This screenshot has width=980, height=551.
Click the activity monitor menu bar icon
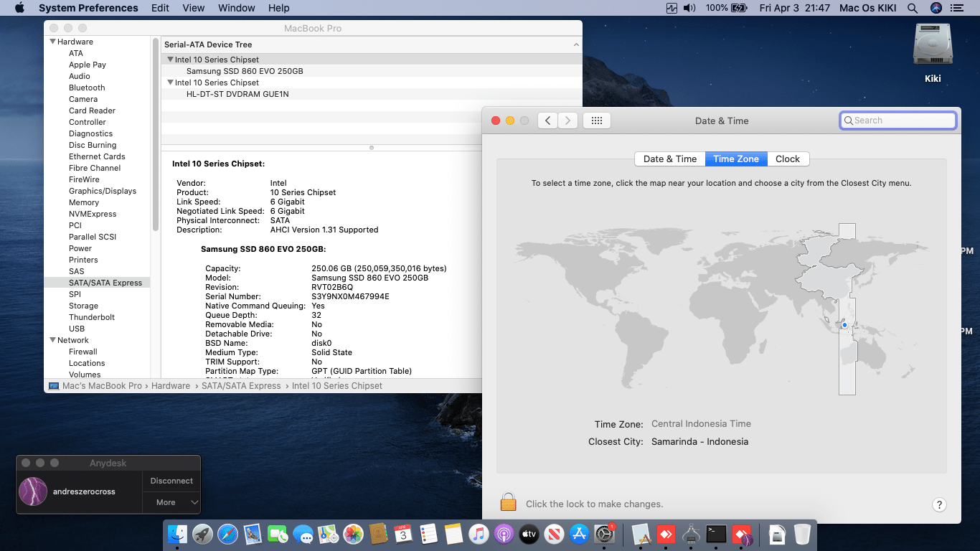coord(672,8)
